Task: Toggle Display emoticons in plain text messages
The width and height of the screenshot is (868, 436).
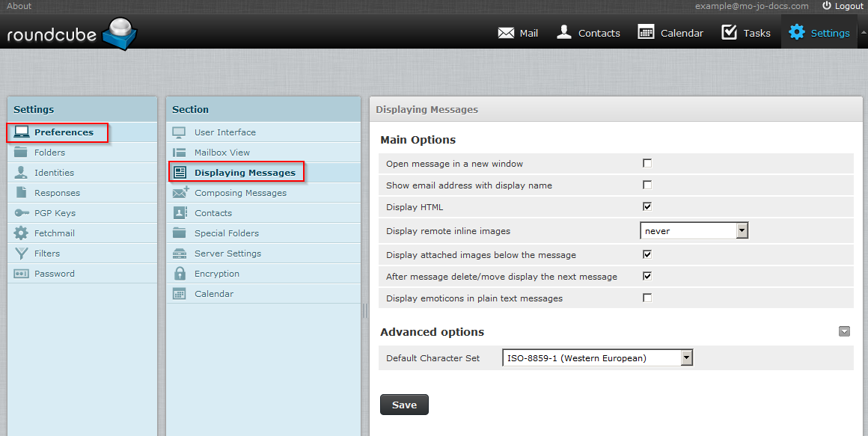Action: pos(647,298)
